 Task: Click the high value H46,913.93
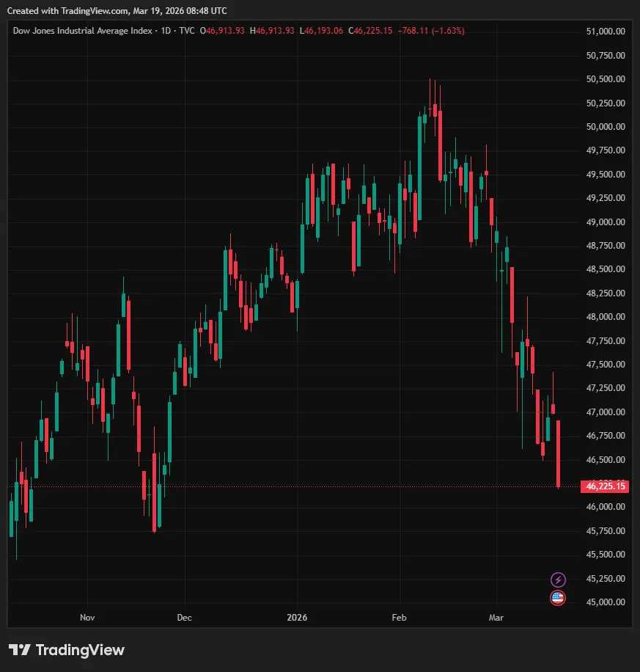[x=272, y=31]
